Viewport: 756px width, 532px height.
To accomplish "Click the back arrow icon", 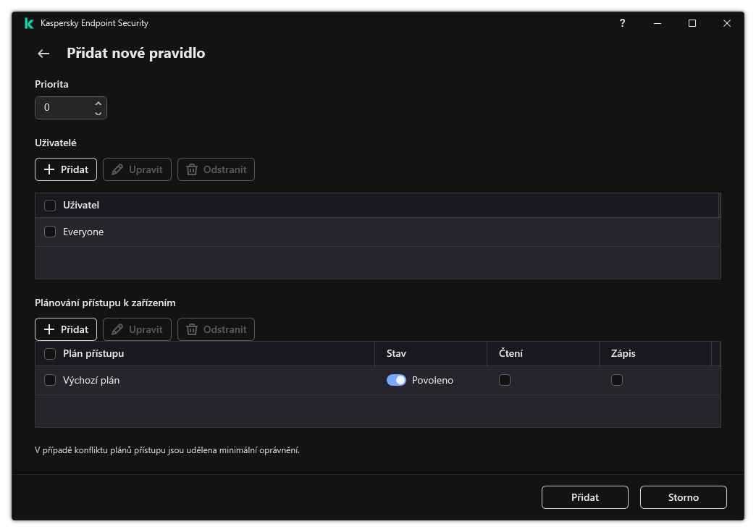I will (x=43, y=54).
